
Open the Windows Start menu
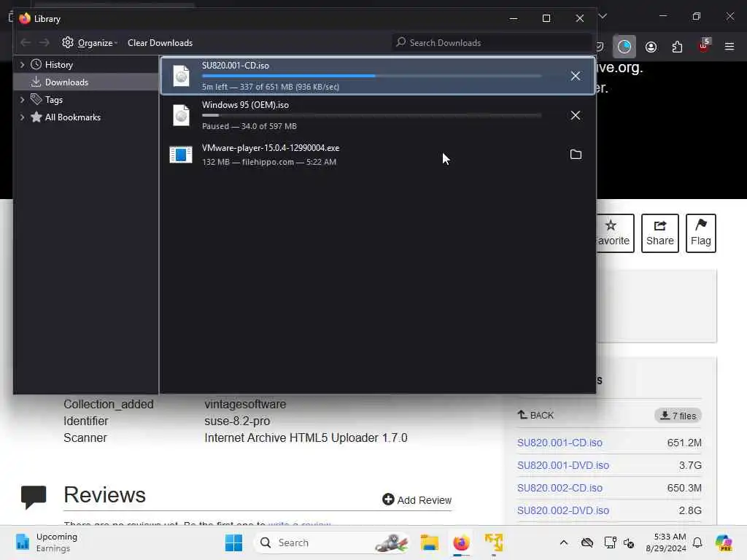tap(233, 542)
